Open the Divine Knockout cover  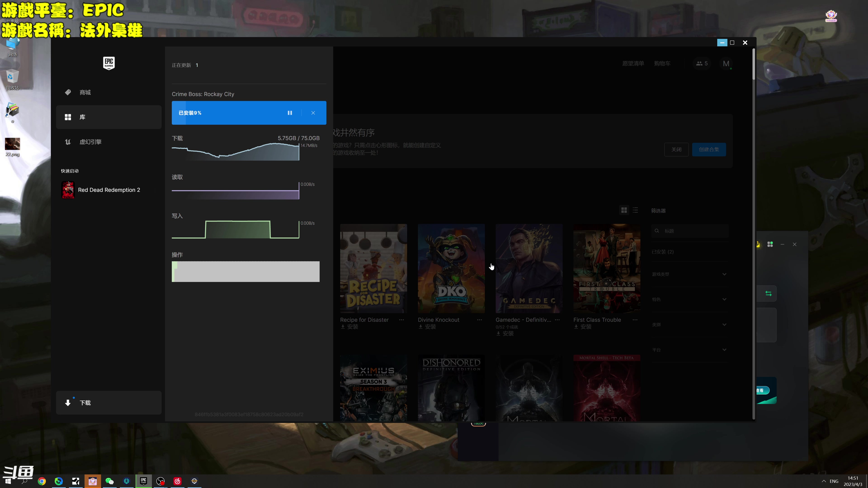pyautogui.click(x=451, y=268)
